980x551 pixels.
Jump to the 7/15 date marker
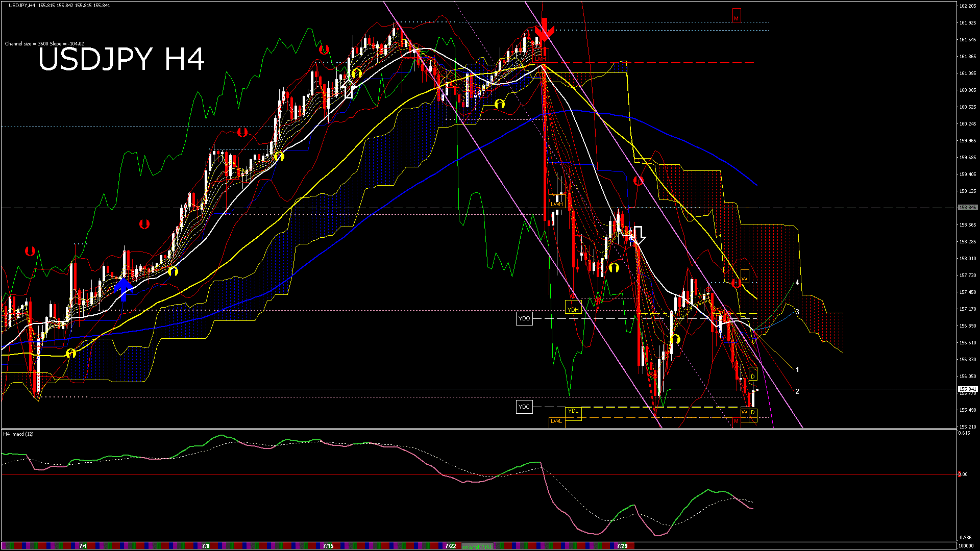328,546
